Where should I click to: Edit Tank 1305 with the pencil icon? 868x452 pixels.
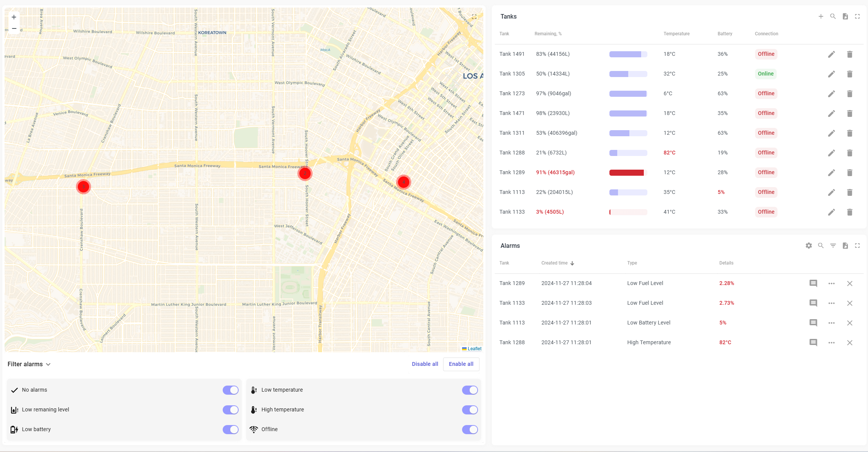click(831, 74)
